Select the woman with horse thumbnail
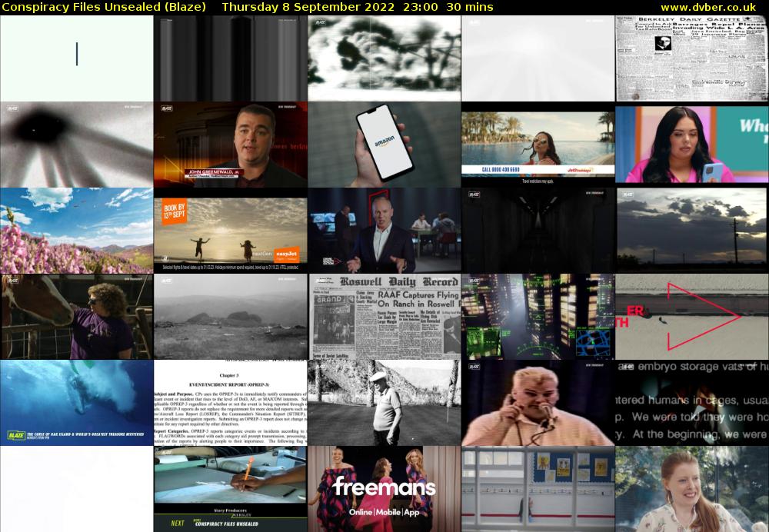This screenshot has height=532, width=769. pos(76,317)
